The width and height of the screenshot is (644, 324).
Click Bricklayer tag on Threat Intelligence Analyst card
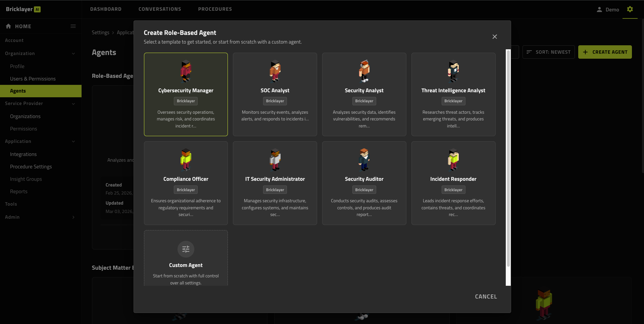click(x=453, y=101)
